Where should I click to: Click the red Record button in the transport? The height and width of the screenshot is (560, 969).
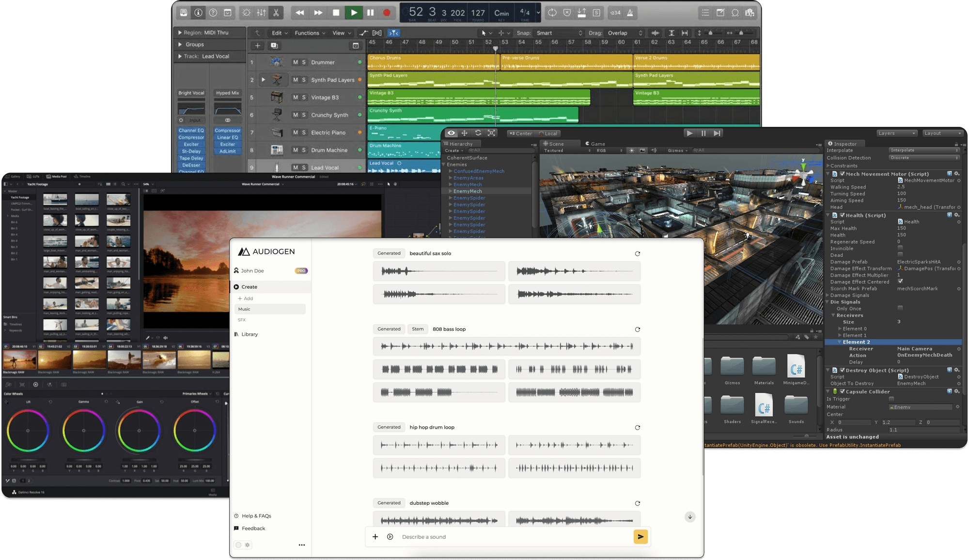(x=387, y=13)
